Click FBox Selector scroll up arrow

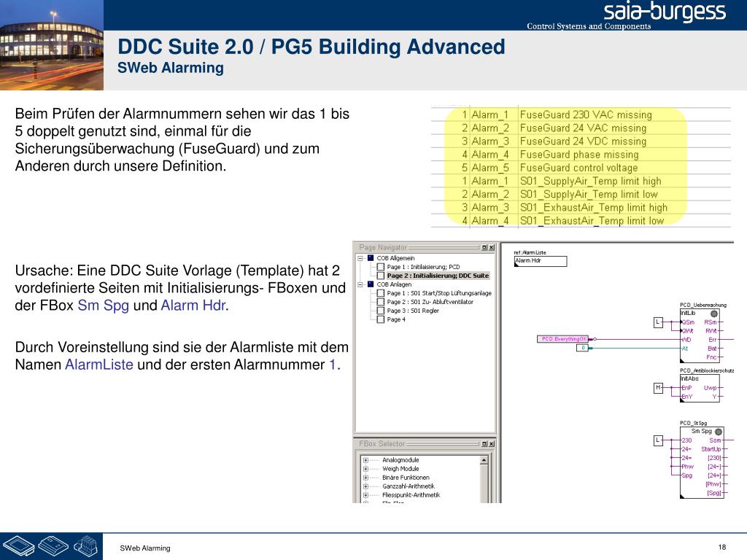click(x=484, y=460)
